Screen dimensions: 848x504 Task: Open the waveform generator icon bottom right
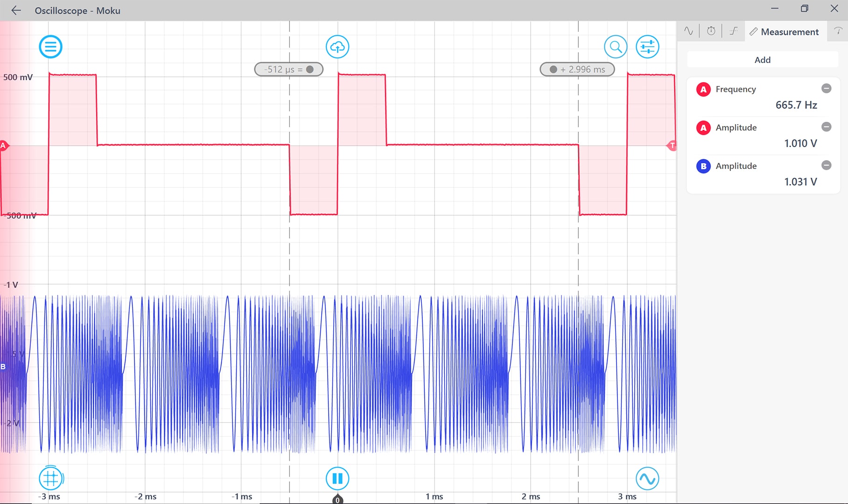click(x=647, y=477)
